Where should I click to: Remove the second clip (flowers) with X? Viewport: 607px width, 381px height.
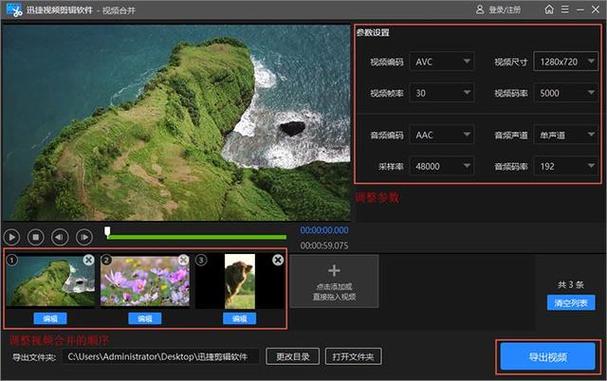pos(183,260)
